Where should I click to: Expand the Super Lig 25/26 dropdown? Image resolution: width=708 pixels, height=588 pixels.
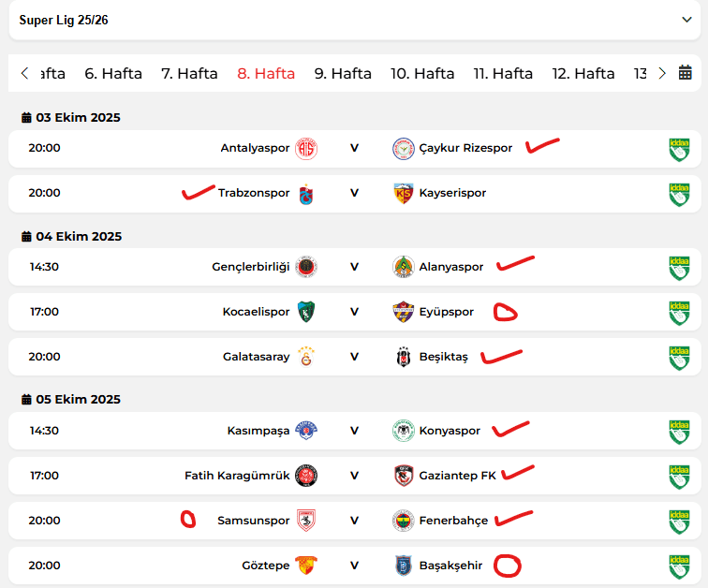(686, 20)
